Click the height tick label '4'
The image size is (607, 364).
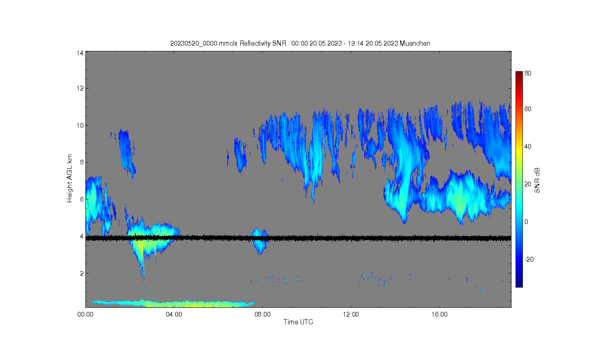click(82, 236)
